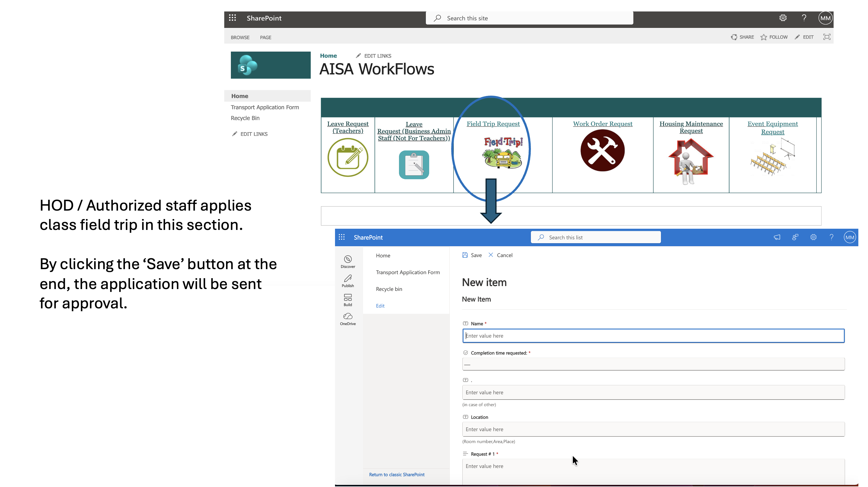
Task: Click inside the Search this site box
Action: (x=529, y=18)
